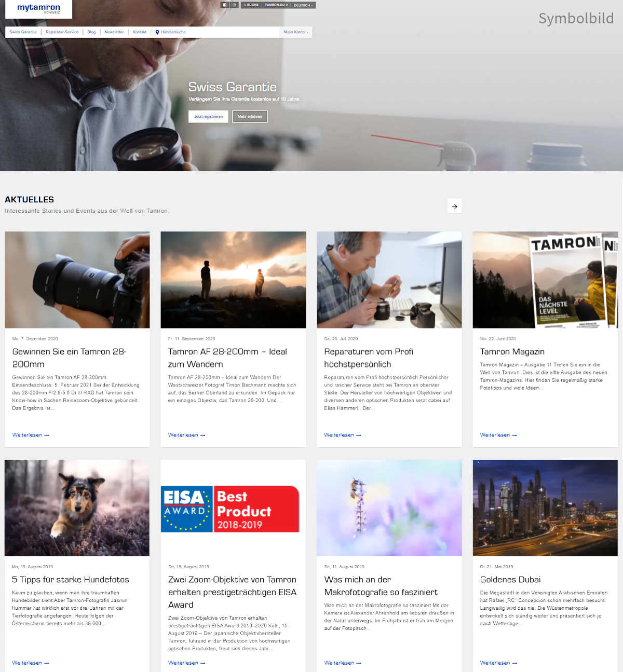Open the Blog menu item
The image size is (623, 672).
click(91, 32)
